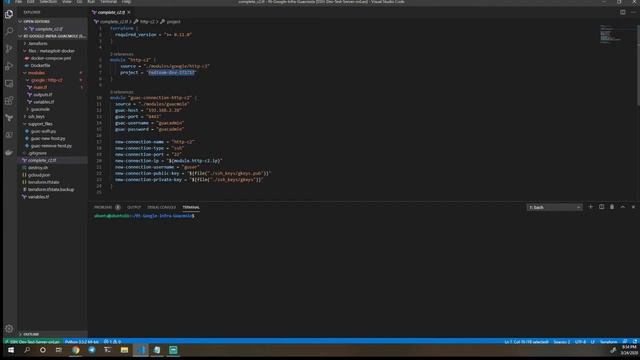
Task: Open the Explorer view in activity bar
Action: [x=9, y=14]
